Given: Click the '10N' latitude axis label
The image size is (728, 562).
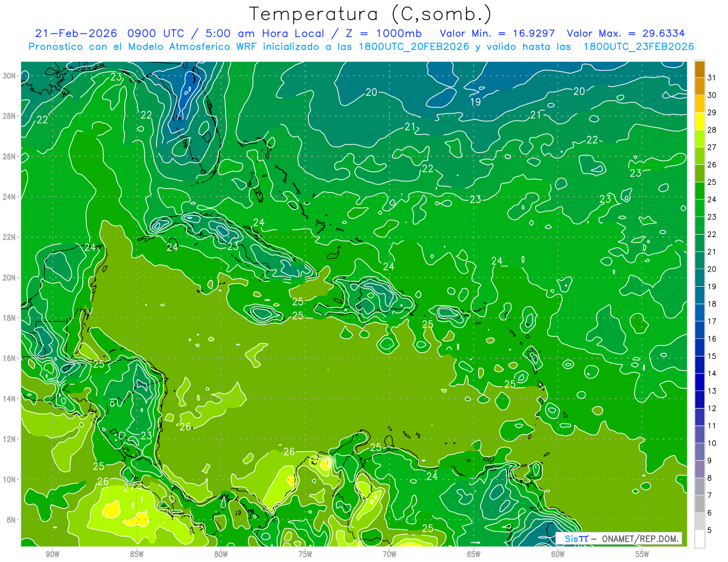Looking at the screenshot, I should [x=10, y=479].
